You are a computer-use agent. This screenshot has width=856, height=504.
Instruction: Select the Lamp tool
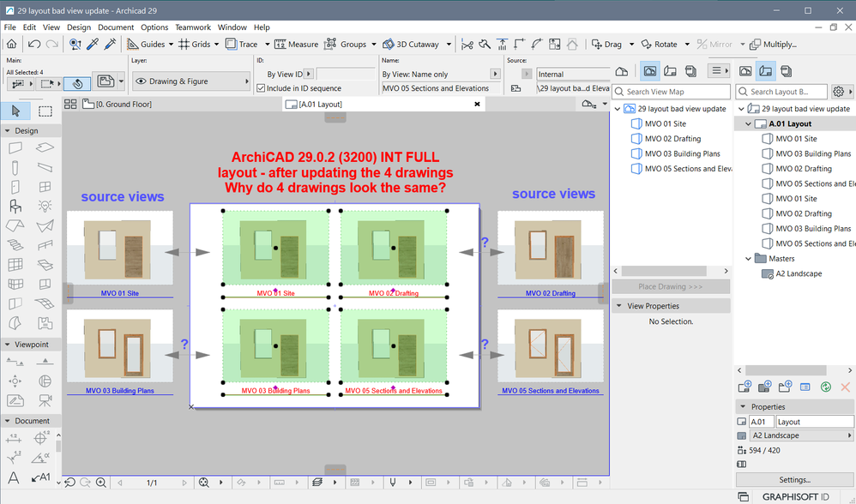(45, 207)
